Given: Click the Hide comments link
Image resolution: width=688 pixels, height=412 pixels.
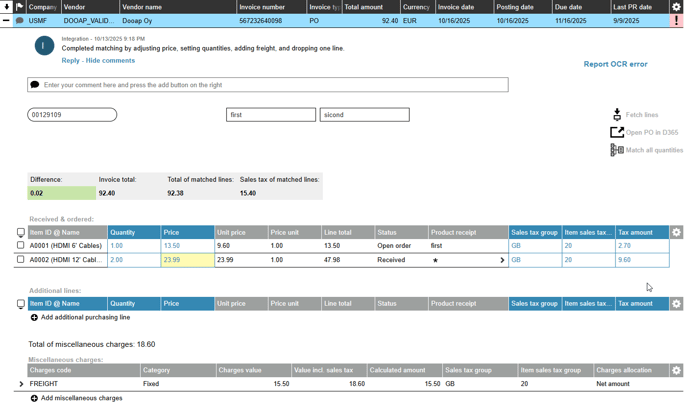Looking at the screenshot, I should [110, 60].
